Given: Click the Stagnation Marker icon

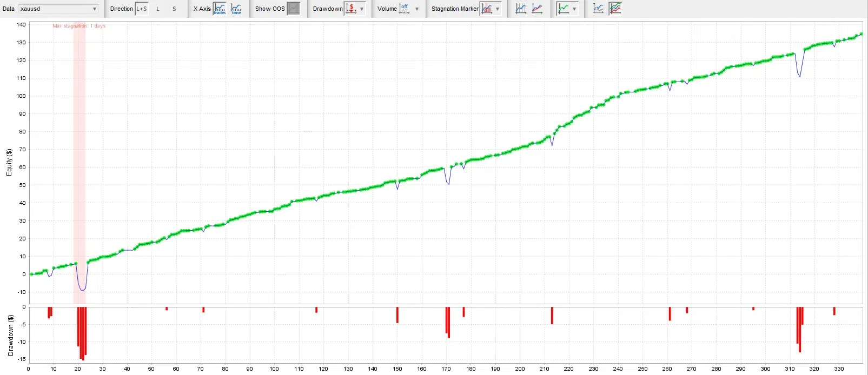Looking at the screenshot, I should click(x=487, y=9).
